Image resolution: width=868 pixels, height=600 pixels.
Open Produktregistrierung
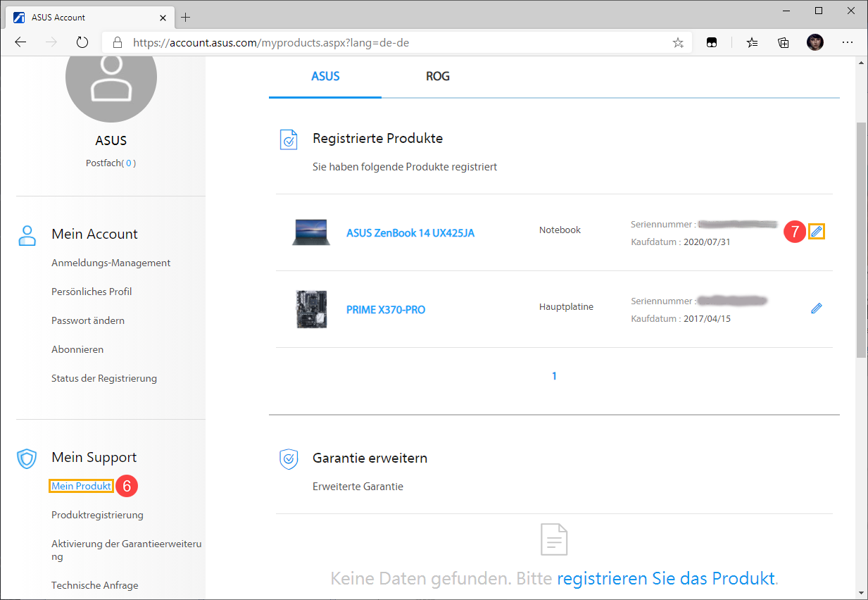[x=97, y=515]
